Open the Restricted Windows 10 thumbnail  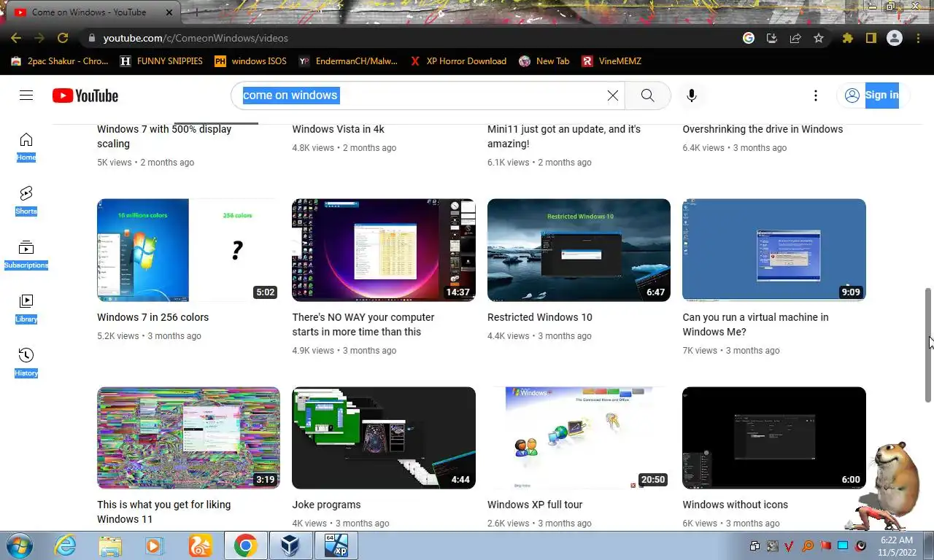[579, 250]
